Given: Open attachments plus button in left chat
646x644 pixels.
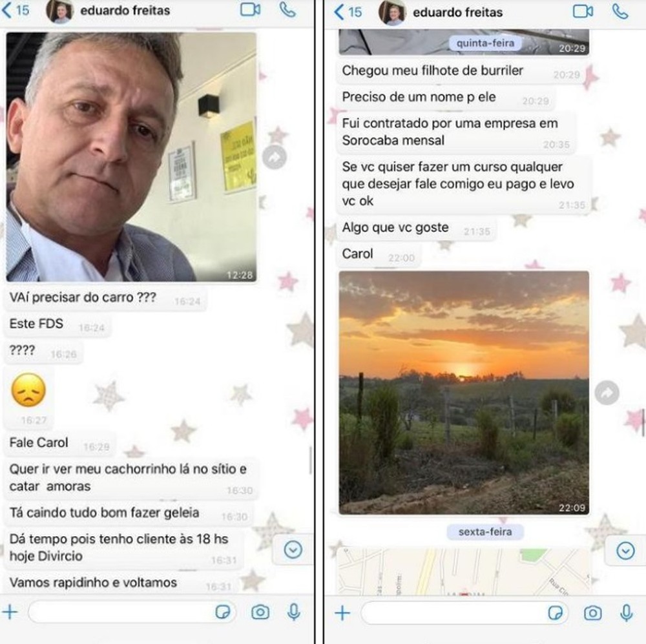Looking at the screenshot, I should point(10,612).
